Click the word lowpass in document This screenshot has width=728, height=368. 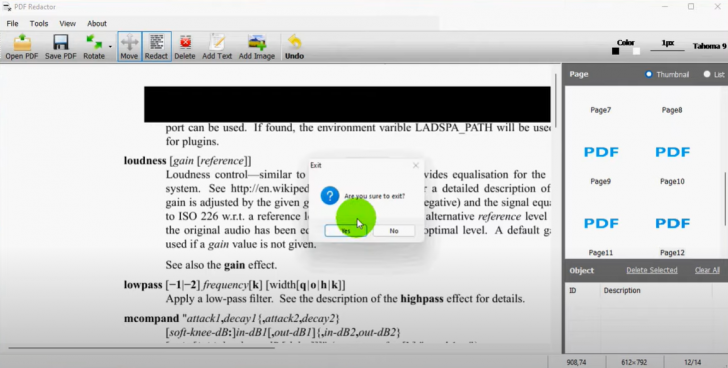point(143,285)
